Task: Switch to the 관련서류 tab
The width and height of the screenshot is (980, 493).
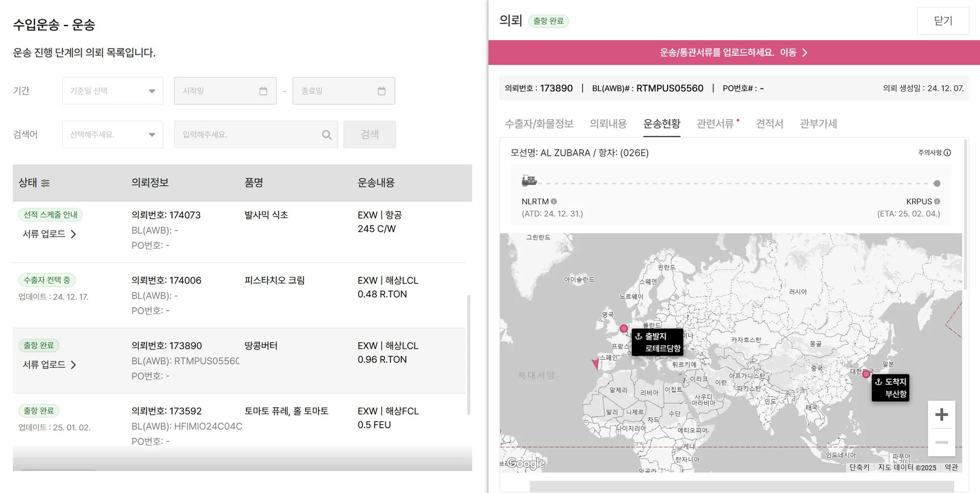Action: 715,124
